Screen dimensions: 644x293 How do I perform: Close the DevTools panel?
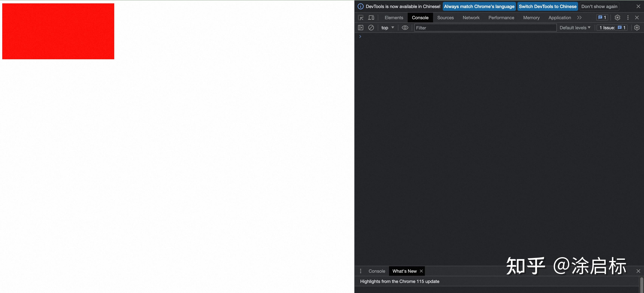point(637,18)
